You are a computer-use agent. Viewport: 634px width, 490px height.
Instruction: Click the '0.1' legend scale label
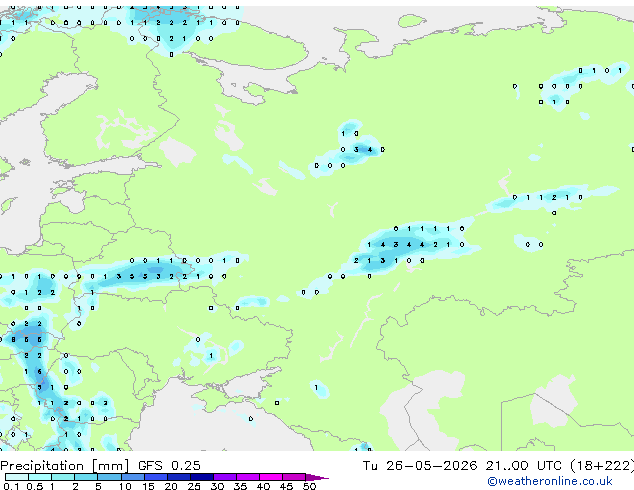click(x=11, y=486)
